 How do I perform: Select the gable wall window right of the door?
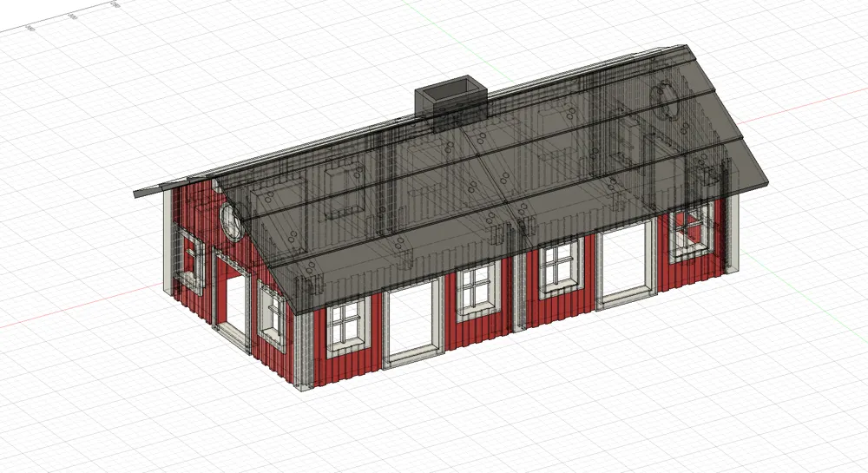pyautogui.click(x=271, y=317)
